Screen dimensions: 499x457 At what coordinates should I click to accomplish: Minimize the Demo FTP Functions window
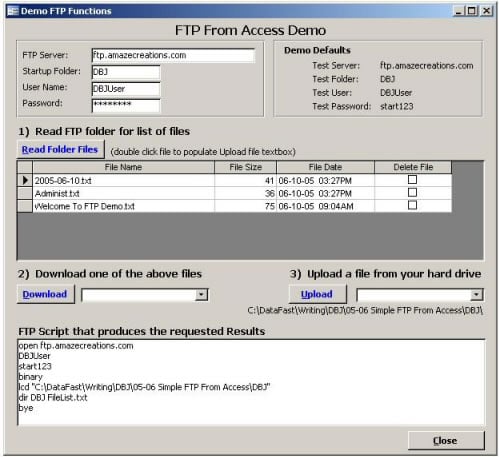[459, 11]
